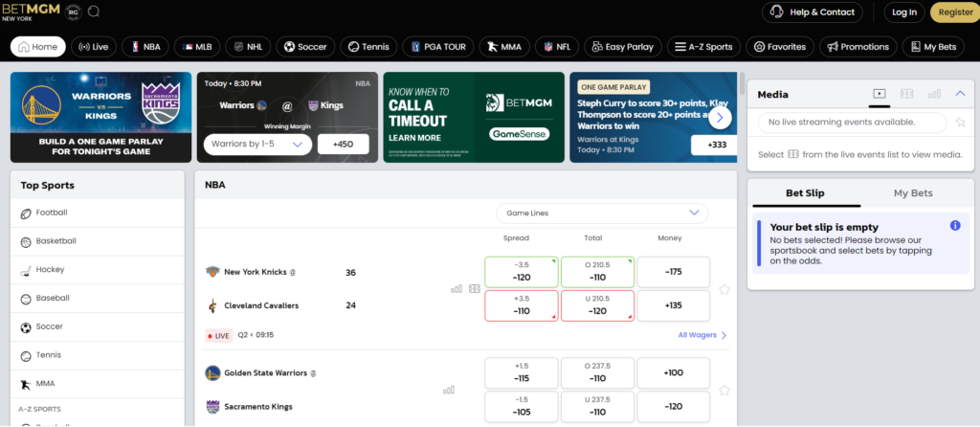The height and width of the screenshot is (427, 980).
Task: Select Over 237.5 total at -110
Action: (597, 372)
